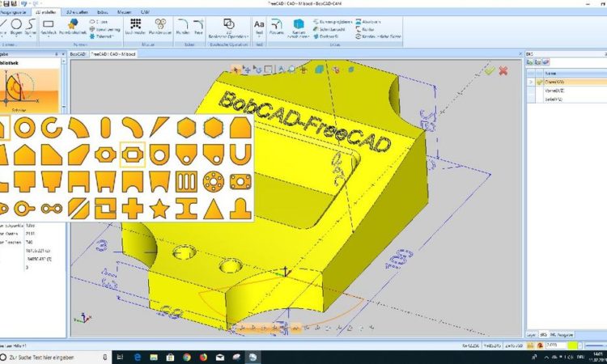Switch to CAM ribbon tab
The width and height of the screenshot is (607, 364).
[145, 12]
